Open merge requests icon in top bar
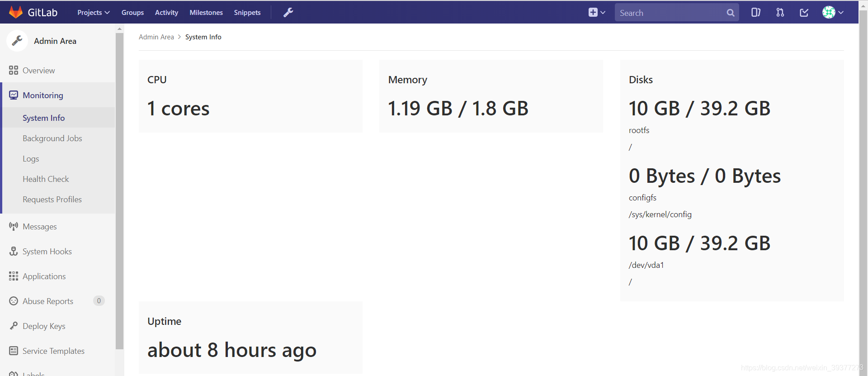This screenshot has height=376, width=868. tap(780, 13)
